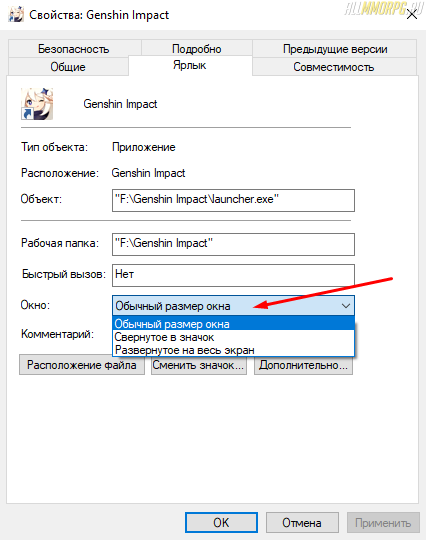
Task: Select option Обычный размер окна in list
Action: pyautogui.click(x=233, y=324)
